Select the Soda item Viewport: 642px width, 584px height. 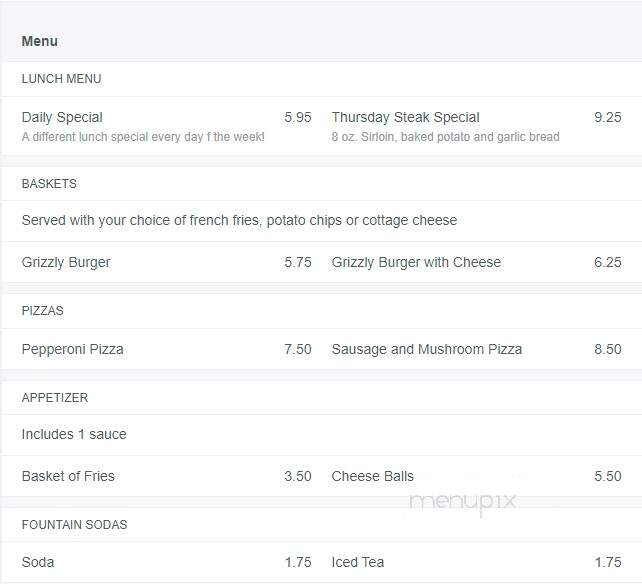pyautogui.click(x=38, y=562)
